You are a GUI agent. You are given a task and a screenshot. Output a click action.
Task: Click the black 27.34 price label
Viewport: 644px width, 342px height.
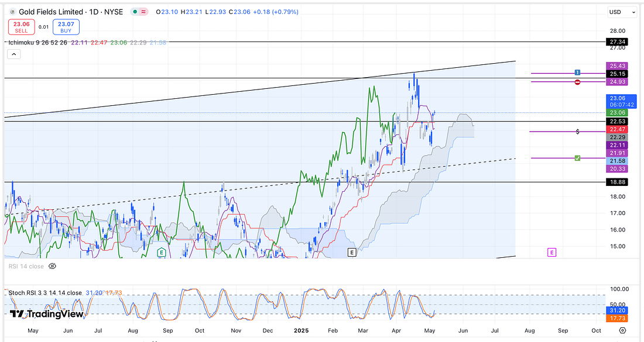tap(617, 42)
